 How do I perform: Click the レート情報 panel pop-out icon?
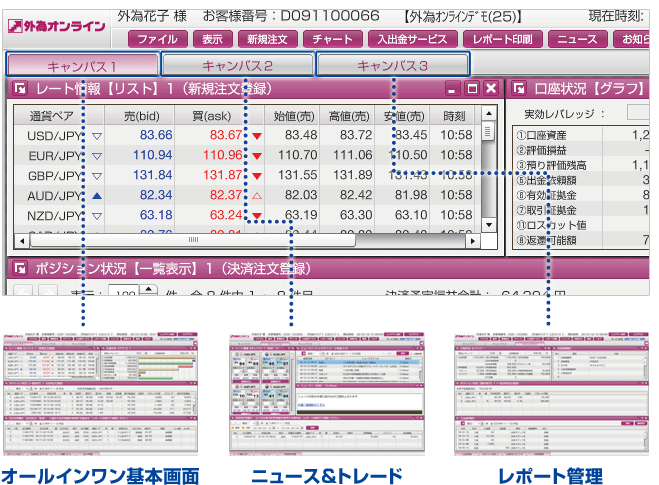(20, 89)
